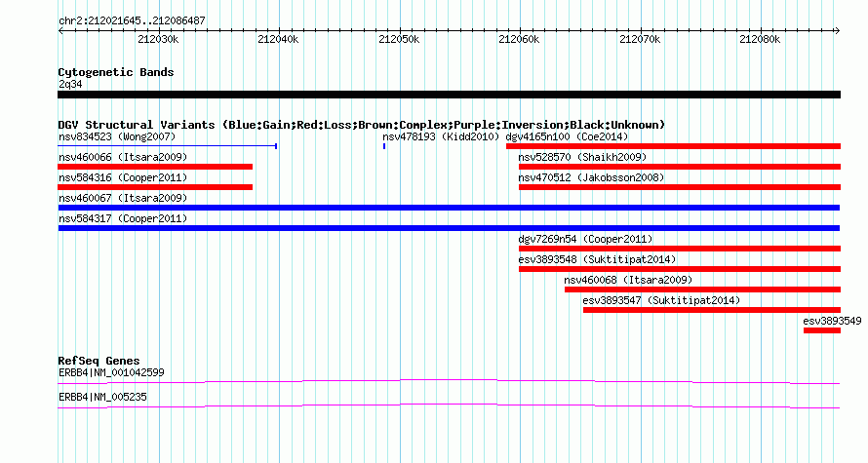
Task: Open the dgv4165n100 (Coe2014) variant label
Action: (567, 136)
